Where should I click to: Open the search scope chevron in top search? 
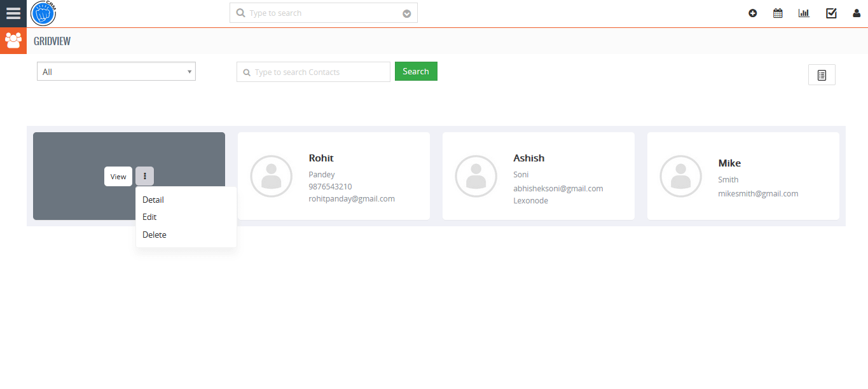(x=406, y=13)
